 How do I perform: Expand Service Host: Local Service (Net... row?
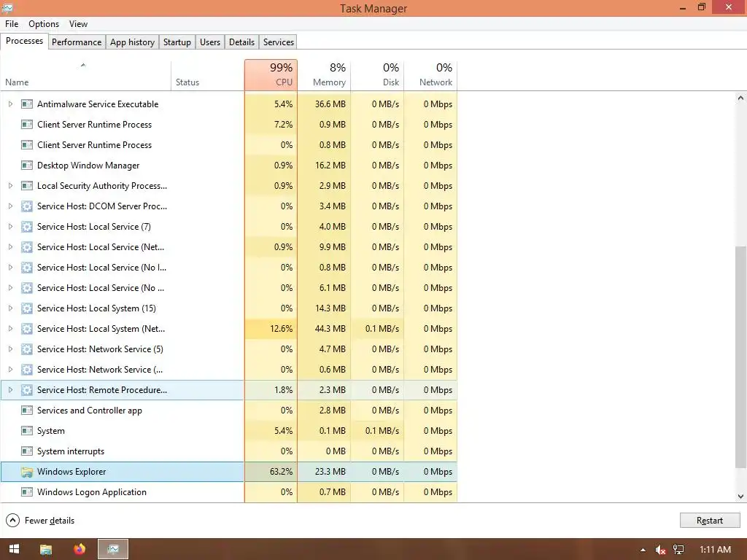pyautogui.click(x=10, y=247)
